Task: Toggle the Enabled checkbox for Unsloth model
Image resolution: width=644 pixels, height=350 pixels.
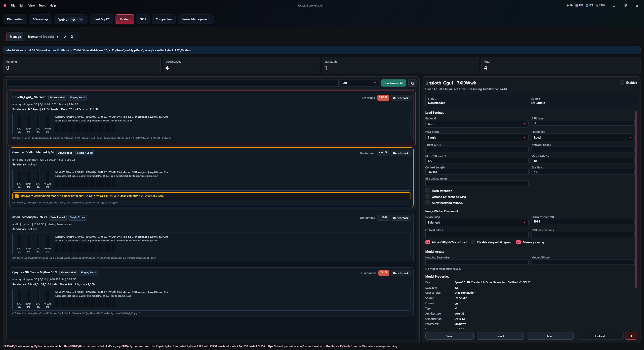Action: coord(622,82)
